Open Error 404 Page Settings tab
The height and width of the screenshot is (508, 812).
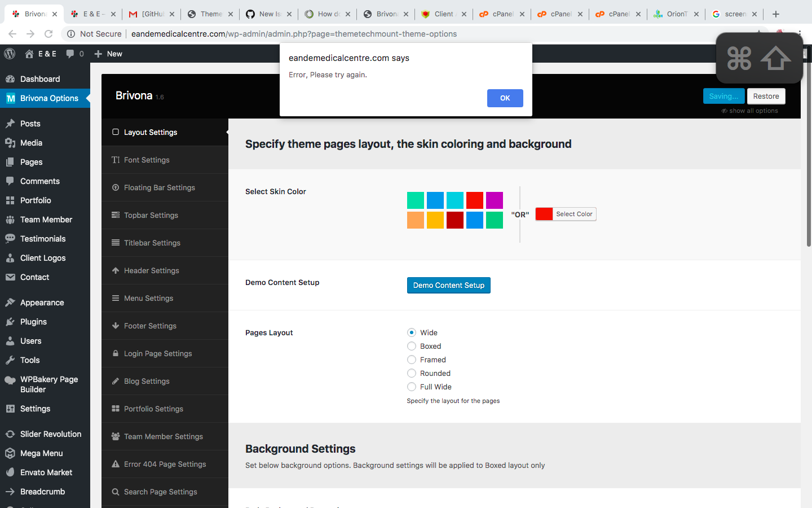click(165, 464)
